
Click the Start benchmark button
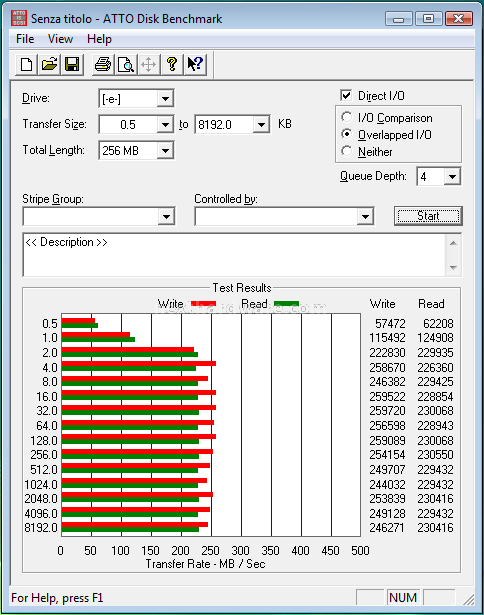coord(428,216)
